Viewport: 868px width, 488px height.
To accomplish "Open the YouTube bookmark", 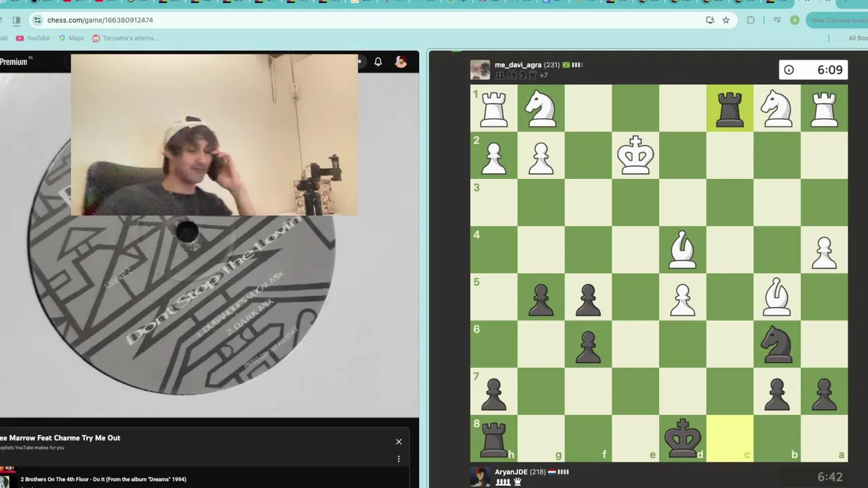I will pyautogui.click(x=33, y=38).
